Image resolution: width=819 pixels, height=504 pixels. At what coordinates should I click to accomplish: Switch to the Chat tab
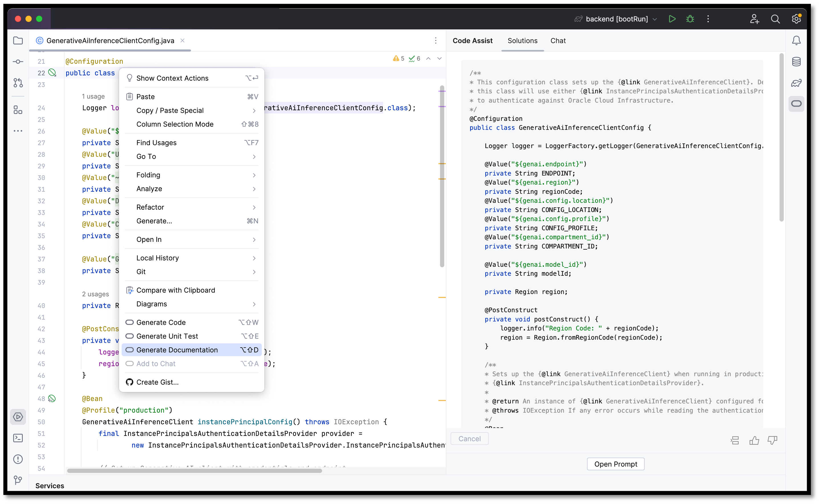coord(558,40)
